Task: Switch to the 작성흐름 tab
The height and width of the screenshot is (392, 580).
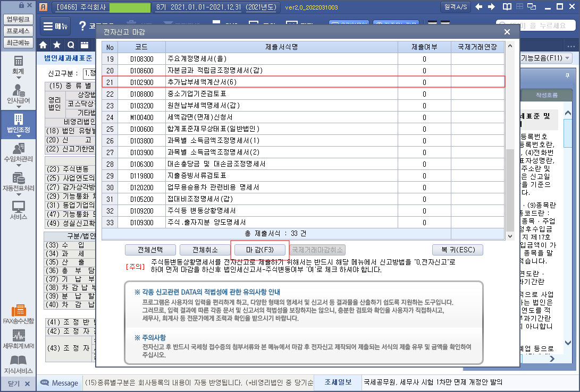Action: pos(547,95)
